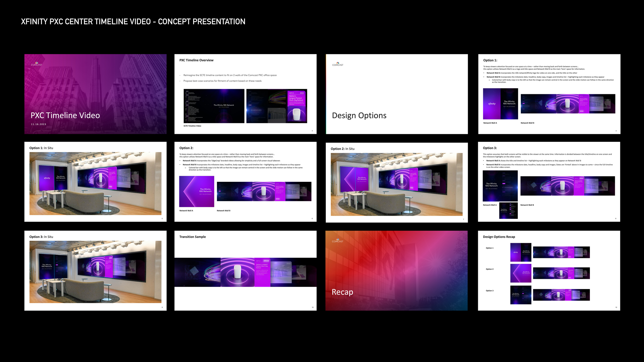Click the EdgeCrop Network Wall A image in Option 2
The height and width of the screenshot is (362, 644).
point(197,192)
